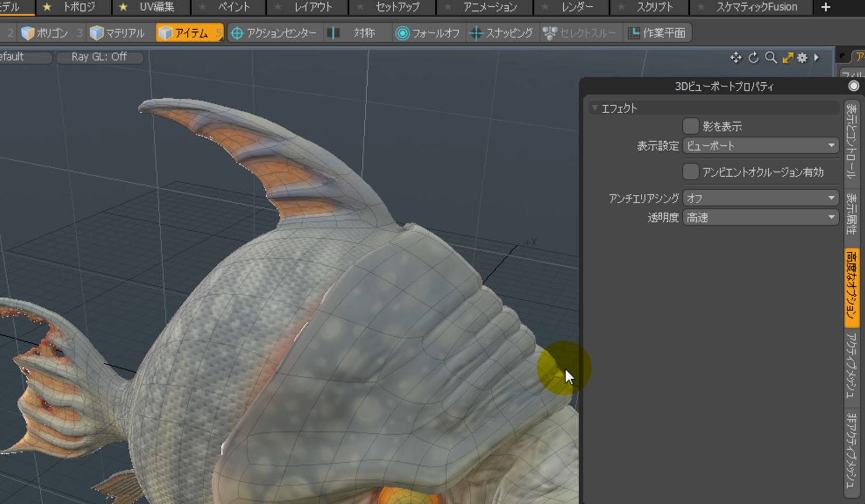Screen dimensions: 865x504
Task: Collapse the エフェクト section
Action: (x=595, y=108)
